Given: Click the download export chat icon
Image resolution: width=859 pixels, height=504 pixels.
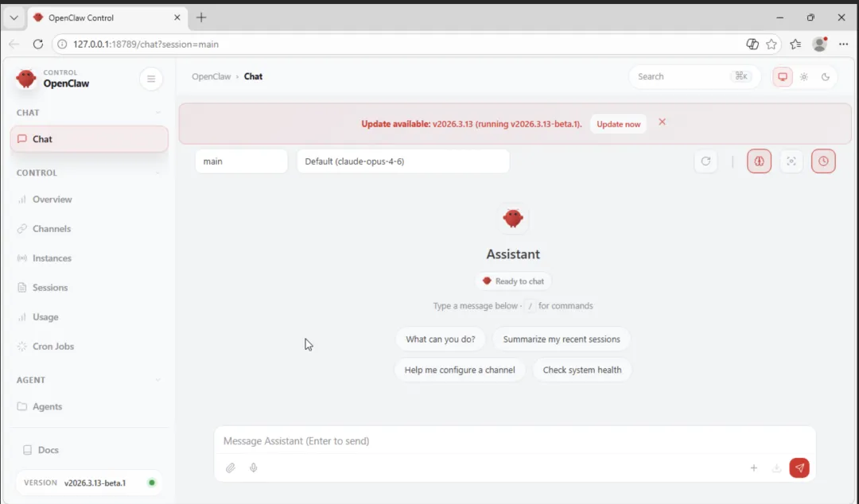Looking at the screenshot, I should point(776,468).
